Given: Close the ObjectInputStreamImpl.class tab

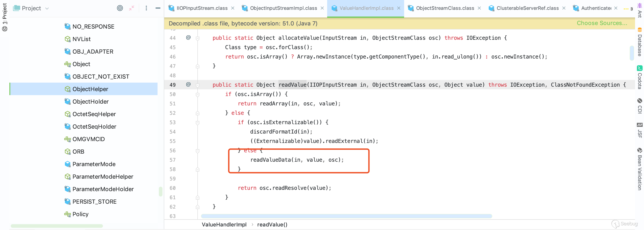Looking at the screenshot, I should 322,8.
